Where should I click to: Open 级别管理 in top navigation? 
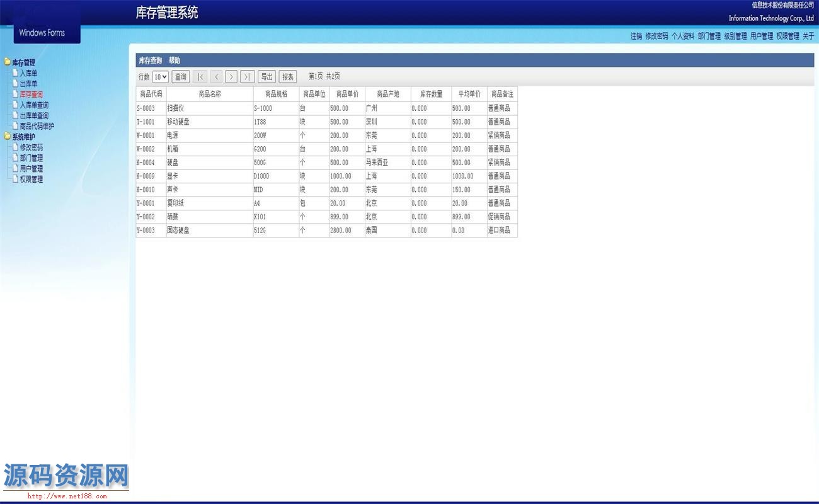(735, 37)
